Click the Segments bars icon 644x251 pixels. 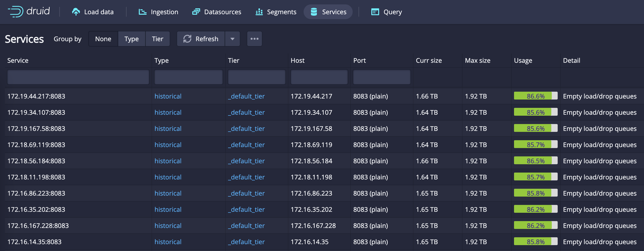click(x=259, y=12)
